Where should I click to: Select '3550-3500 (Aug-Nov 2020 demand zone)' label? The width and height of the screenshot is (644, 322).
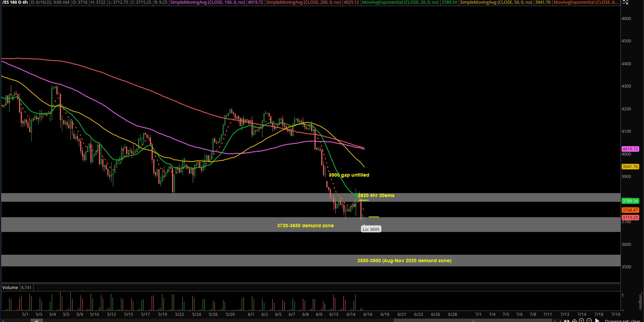click(404, 261)
